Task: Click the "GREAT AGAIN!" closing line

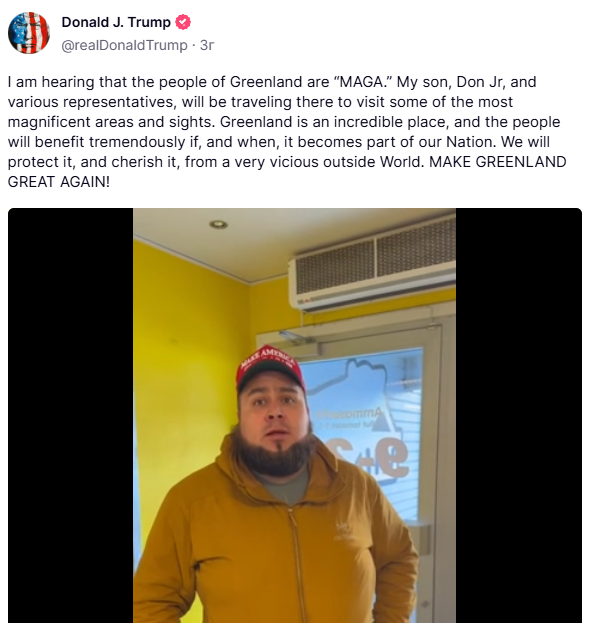Action: coord(59,182)
